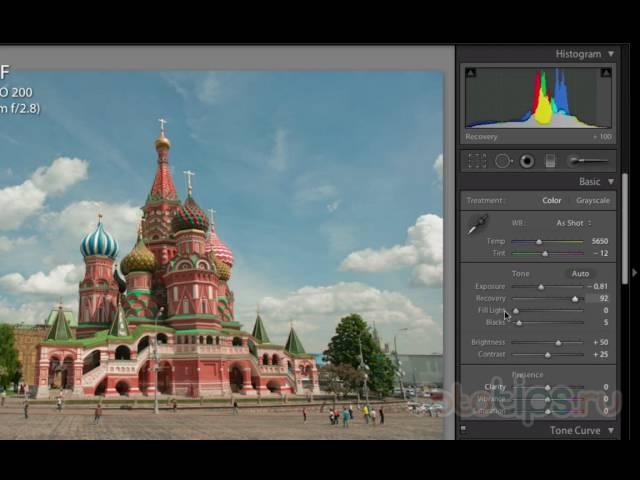Select the Spot Removal tool

504,161
